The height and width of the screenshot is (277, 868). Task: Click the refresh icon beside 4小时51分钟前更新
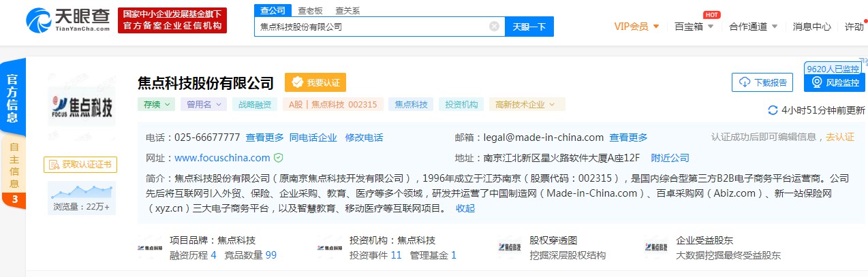(x=773, y=110)
